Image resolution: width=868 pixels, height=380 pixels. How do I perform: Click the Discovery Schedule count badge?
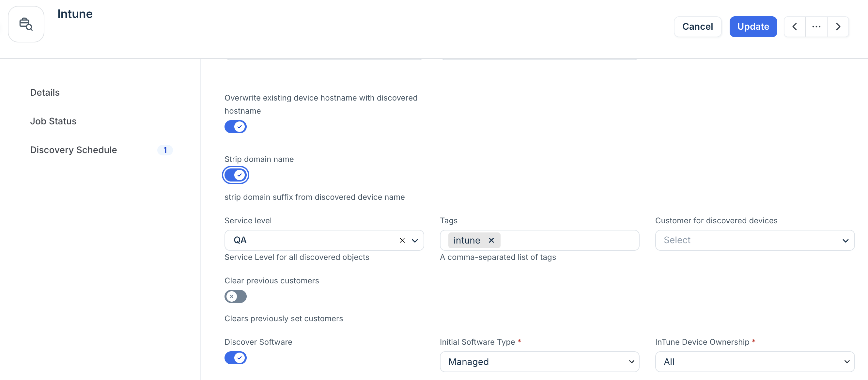[x=165, y=150]
